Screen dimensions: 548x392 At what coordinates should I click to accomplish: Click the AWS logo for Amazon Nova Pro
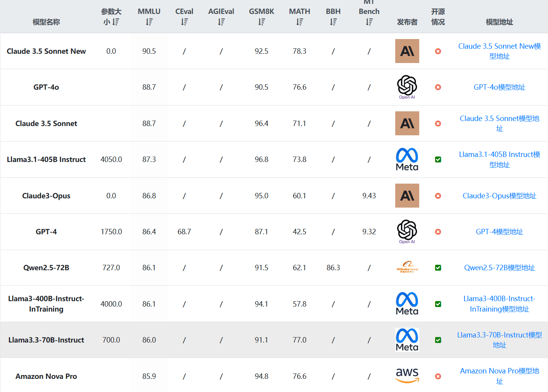[x=407, y=375]
